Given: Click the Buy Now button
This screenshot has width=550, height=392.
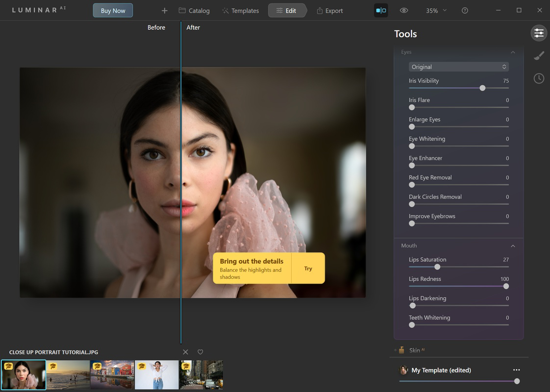Looking at the screenshot, I should [x=113, y=10].
